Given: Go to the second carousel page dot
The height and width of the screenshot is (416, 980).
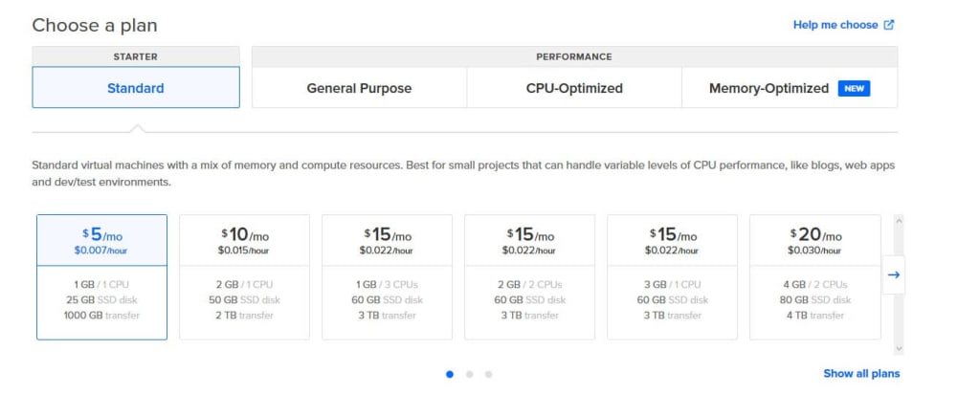Looking at the screenshot, I should (x=469, y=374).
